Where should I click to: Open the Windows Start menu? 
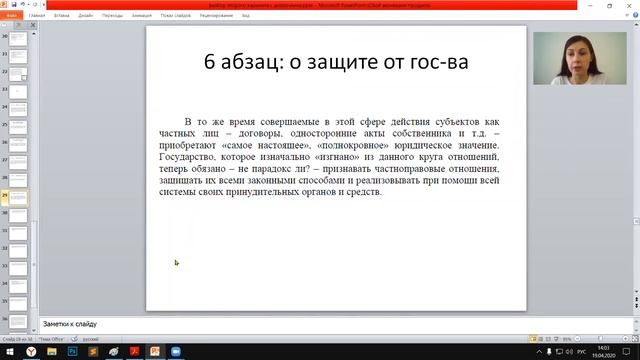point(10,351)
